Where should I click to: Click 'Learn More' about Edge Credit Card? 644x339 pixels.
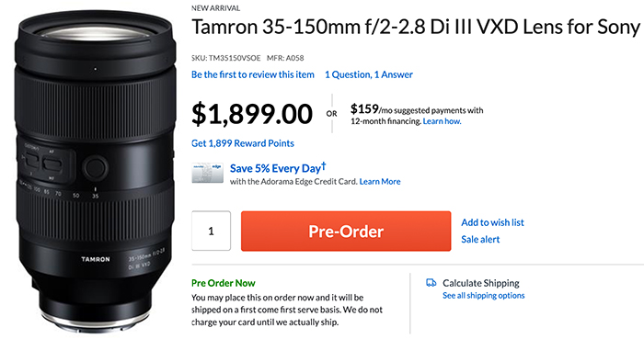pyautogui.click(x=380, y=182)
